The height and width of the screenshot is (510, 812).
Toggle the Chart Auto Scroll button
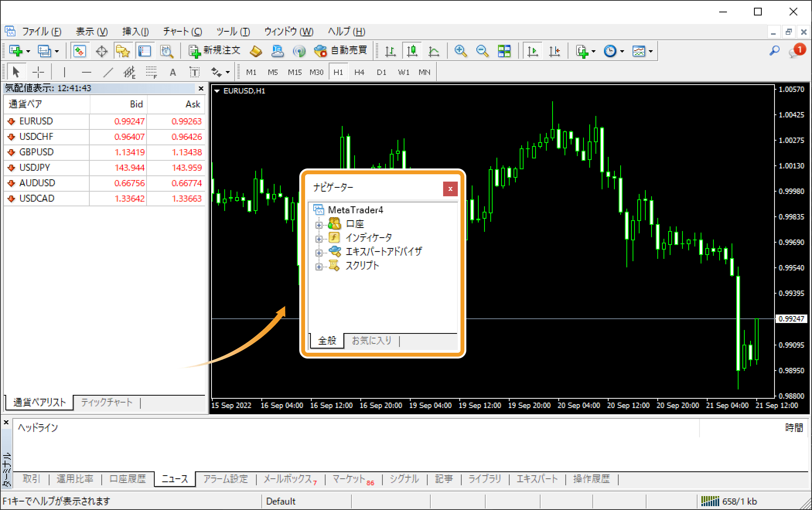click(532, 51)
